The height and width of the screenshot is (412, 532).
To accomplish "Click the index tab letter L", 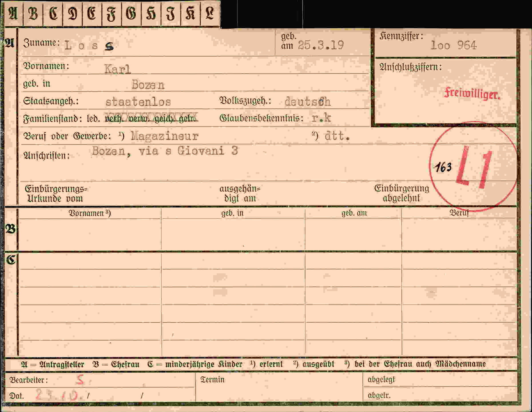I will (x=210, y=13).
